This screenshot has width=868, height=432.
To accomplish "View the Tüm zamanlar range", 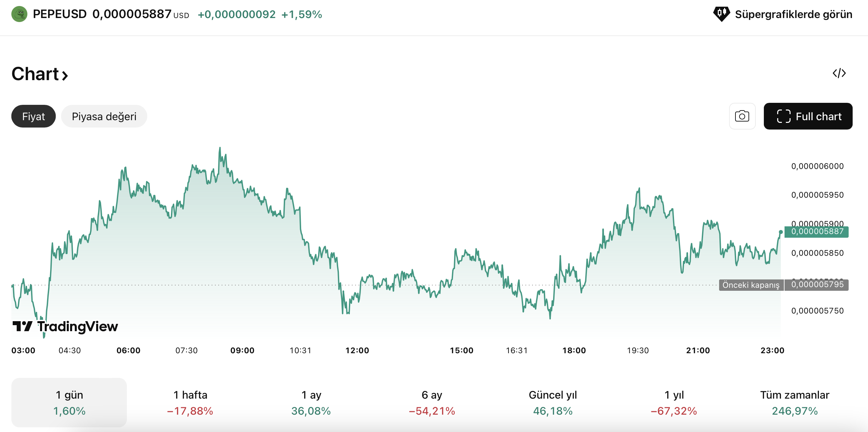I will pyautogui.click(x=794, y=402).
